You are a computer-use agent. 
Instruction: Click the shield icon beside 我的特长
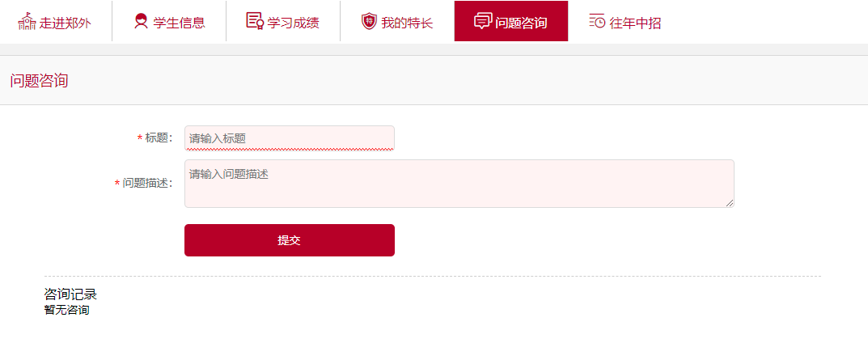369,22
